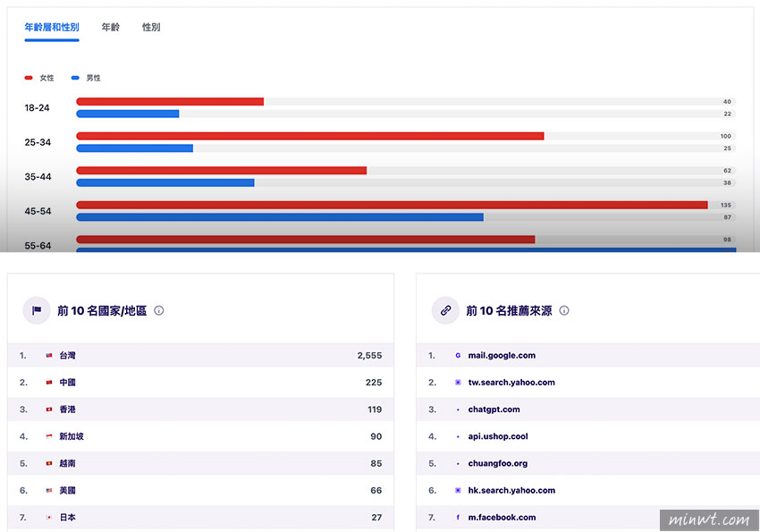Click the blue male bar for 45-54
Screen dimensions: 760x532
(x=280, y=217)
